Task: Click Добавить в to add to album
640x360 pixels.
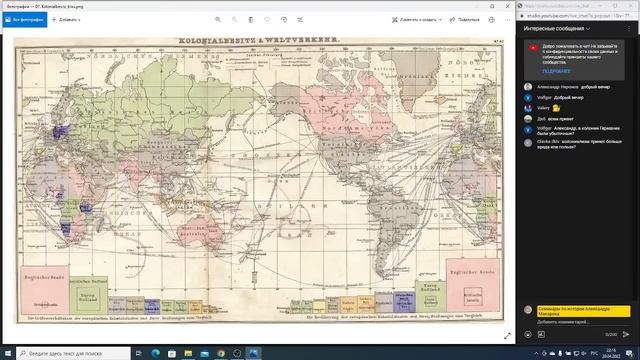Action: pos(66,20)
